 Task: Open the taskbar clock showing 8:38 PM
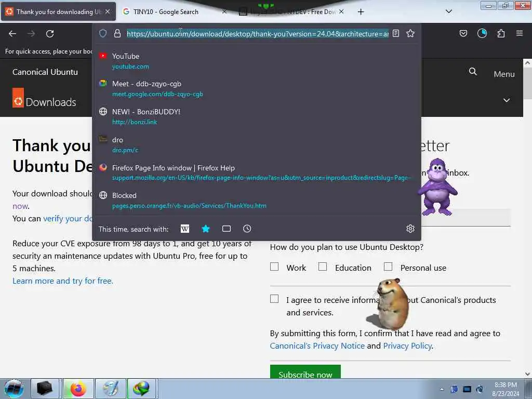point(506,389)
